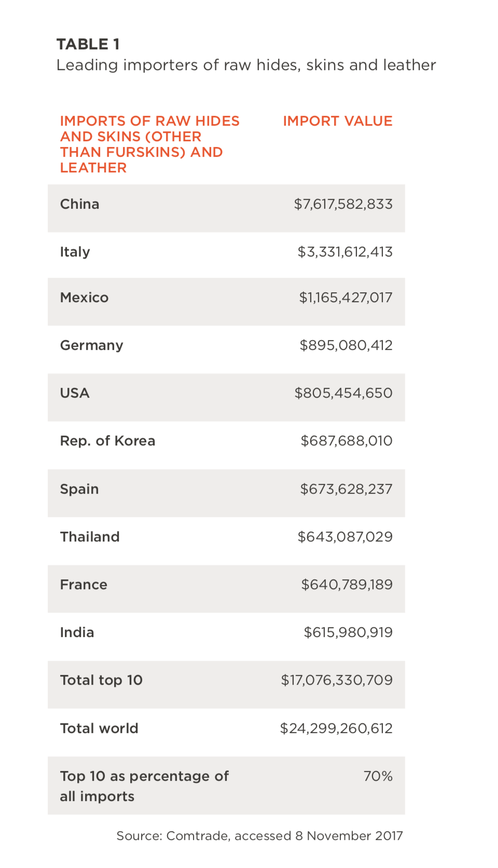This screenshot has width=498, height=868.
Task: Click the Comtrade source note
Action: 259,836
